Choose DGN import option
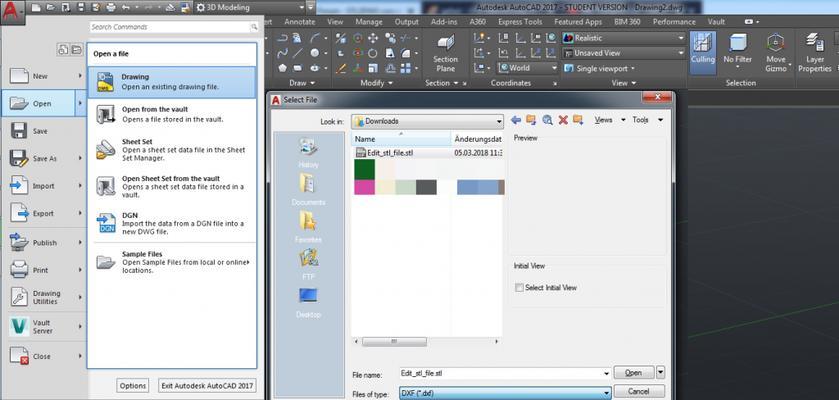 pyautogui.click(x=172, y=224)
